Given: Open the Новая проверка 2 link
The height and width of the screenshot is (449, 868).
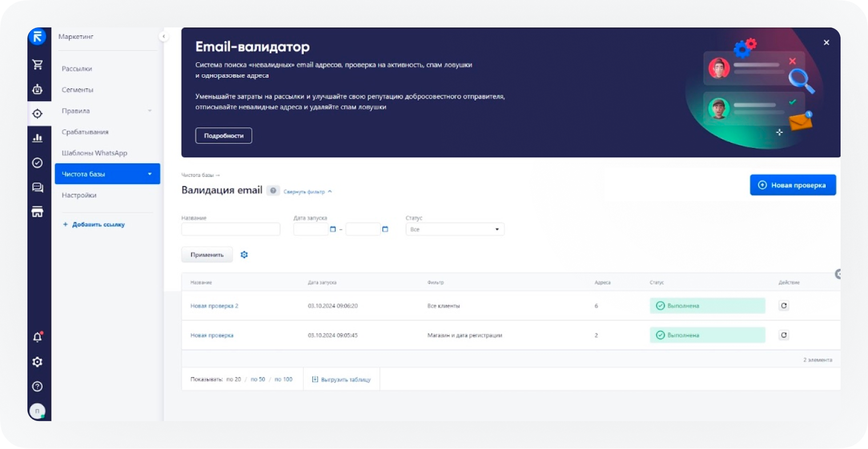Looking at the screenshot, I should [215, 306].
